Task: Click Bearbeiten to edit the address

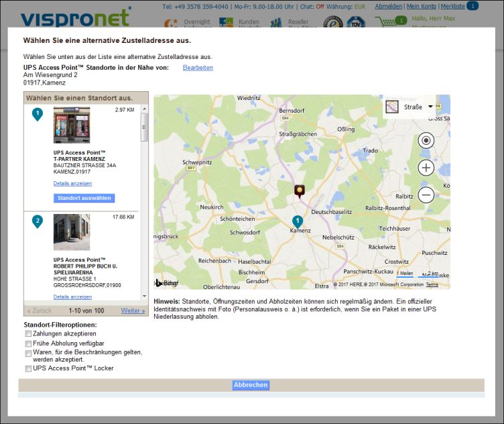Action: 198,68
